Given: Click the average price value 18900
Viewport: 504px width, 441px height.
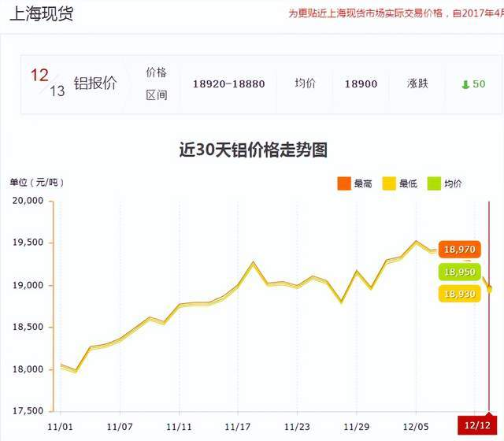Looking at the screenshot, I should [361, 84].
